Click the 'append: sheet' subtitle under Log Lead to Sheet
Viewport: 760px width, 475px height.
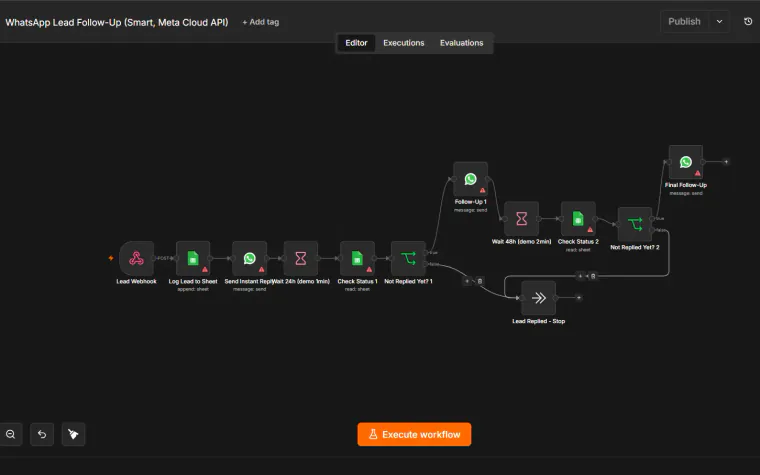pos(193,289)
